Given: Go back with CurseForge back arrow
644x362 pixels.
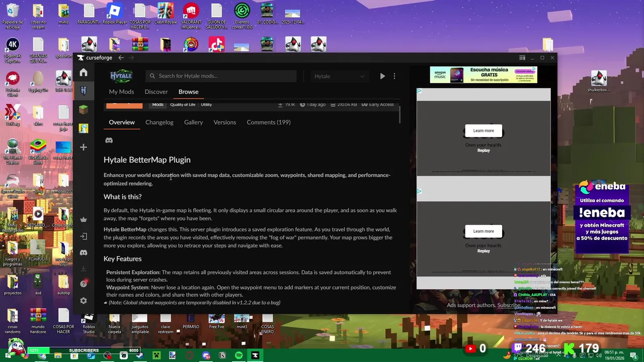Looking at the screenshot, I should click(x=121, y=58).
